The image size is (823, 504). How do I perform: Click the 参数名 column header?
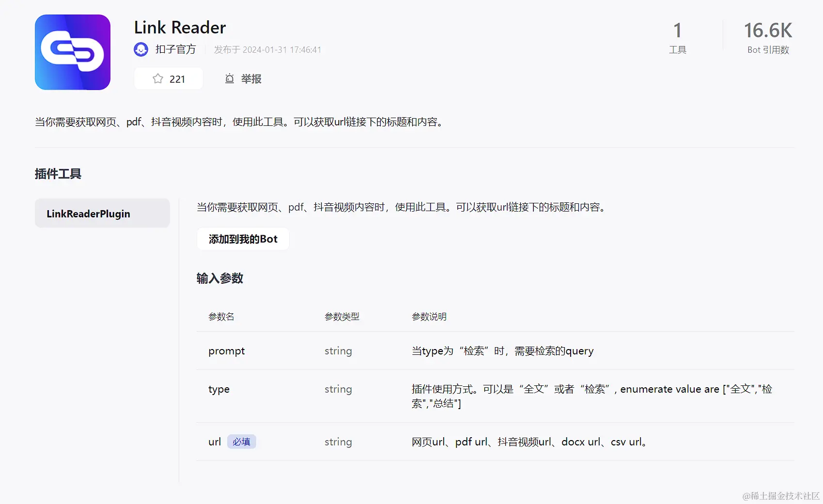click(x=221, y=317)
